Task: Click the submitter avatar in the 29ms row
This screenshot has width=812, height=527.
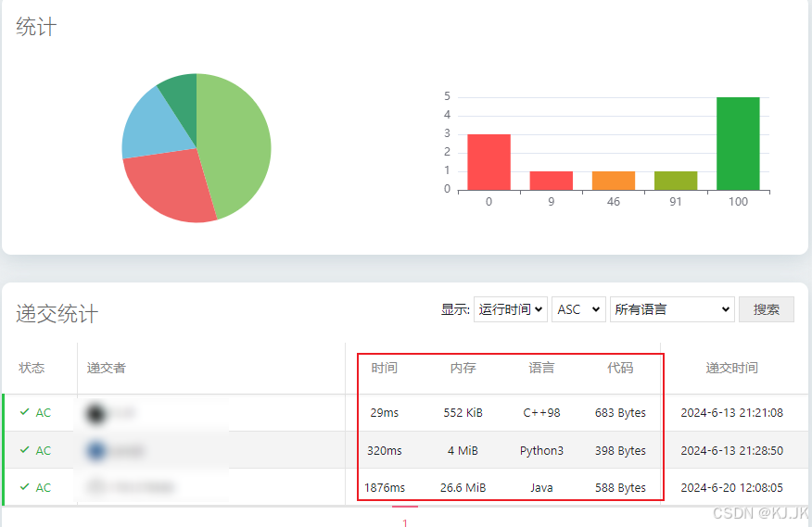Action: click(96, 413)
